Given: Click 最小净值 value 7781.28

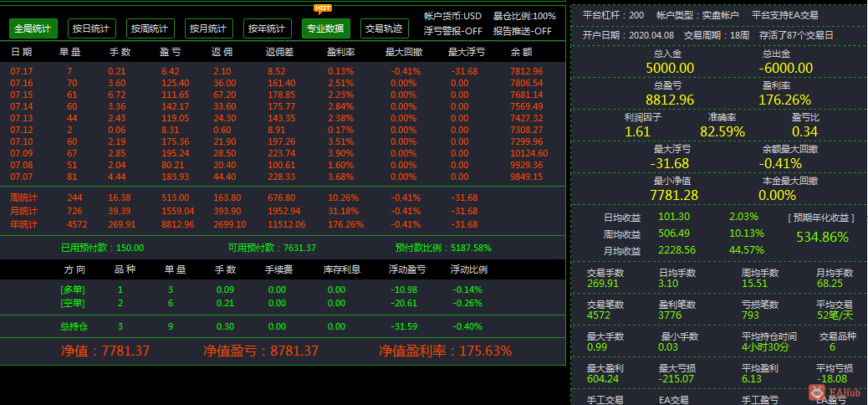Looking at the screenshot, I should click(674, 195).
